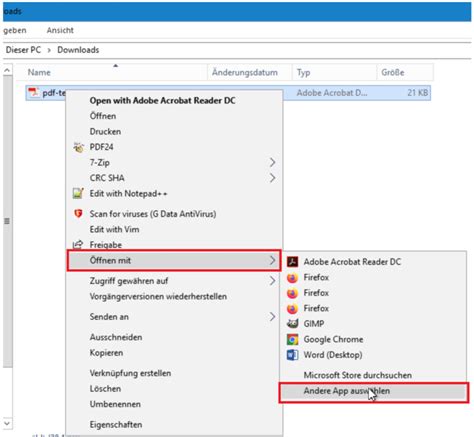Choose Ausschneiden from the context menu
The height and width of the screenshot is (437, 474).
[116, 337]
